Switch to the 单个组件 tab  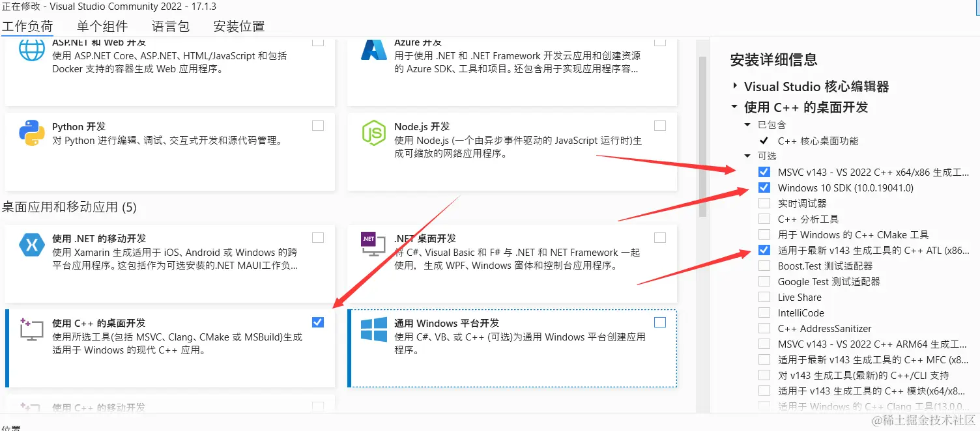click(x=102, y=26)
